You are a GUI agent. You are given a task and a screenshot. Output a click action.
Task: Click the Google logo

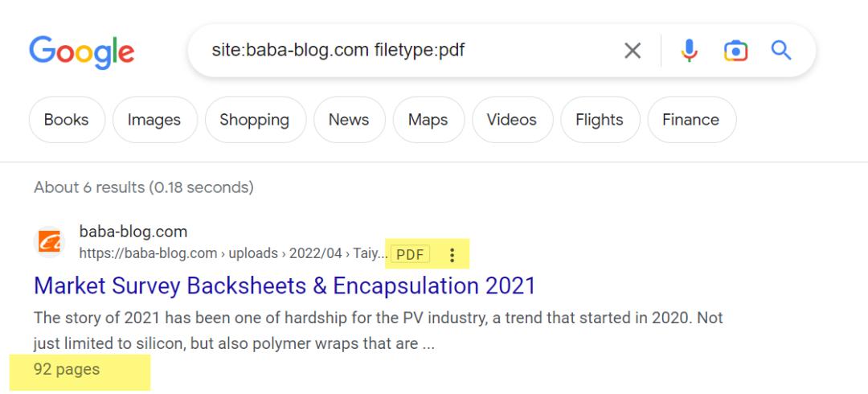click(x=82, y=51)
